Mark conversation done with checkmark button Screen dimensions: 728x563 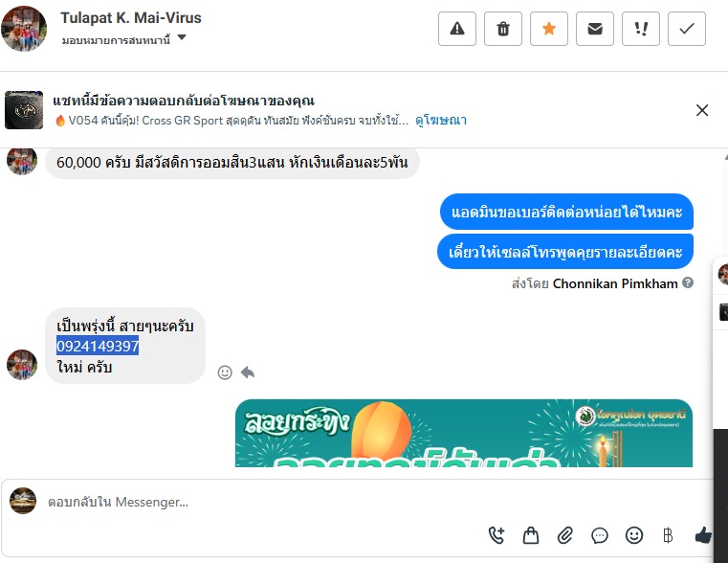[x=687, y=29]
